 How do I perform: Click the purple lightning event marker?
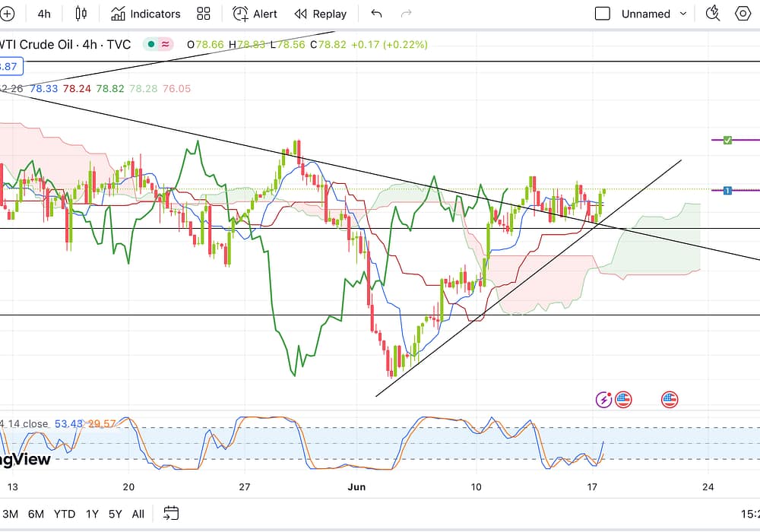pos(604,399)
